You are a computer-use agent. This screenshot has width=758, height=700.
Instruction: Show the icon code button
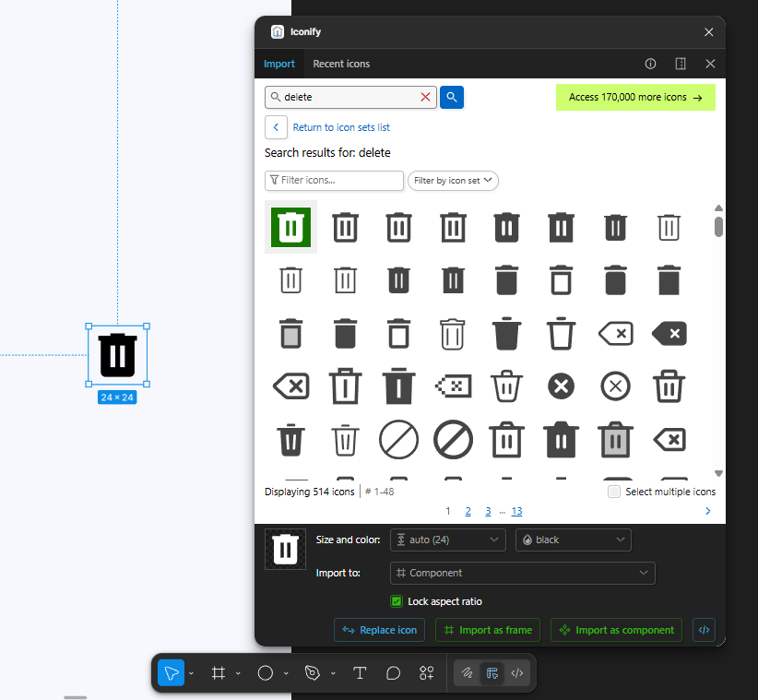click(x=704, y=630)
